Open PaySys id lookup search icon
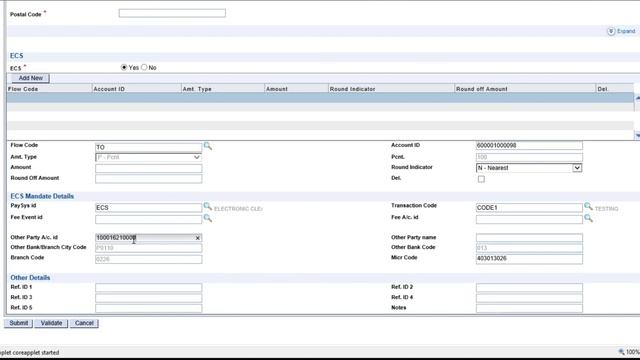This screenshot has width=640, height=360. click(x=208, y=206)
